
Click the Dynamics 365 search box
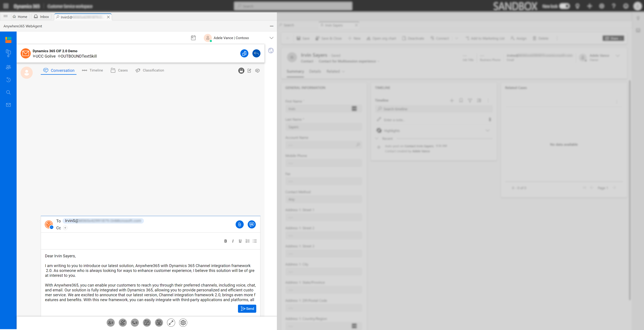coord(293,6)
